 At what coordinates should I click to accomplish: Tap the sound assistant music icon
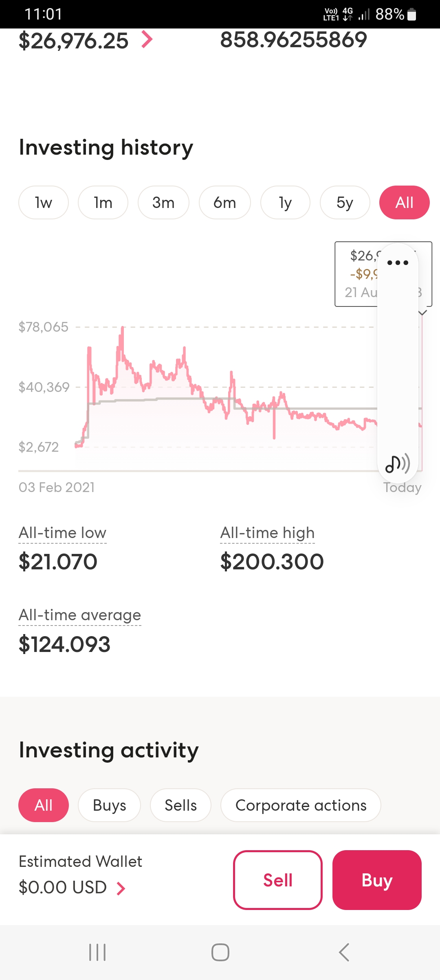click(398, 464)
